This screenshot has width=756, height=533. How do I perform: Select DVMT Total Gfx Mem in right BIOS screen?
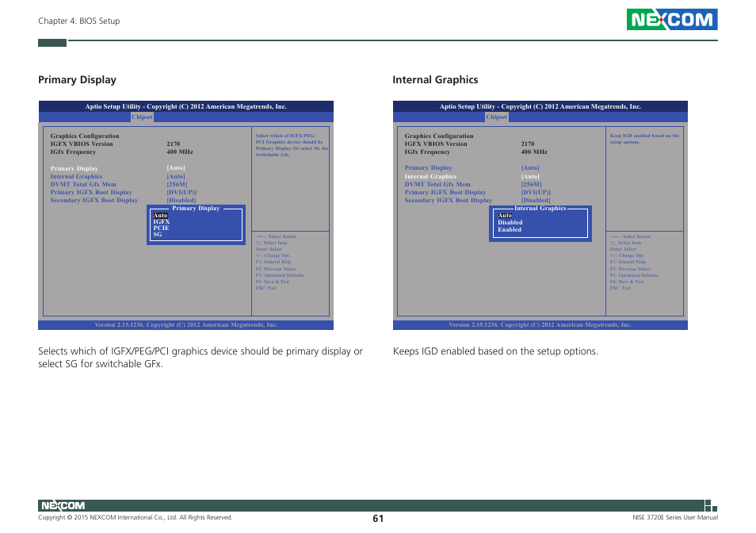(x=437, y=184)
